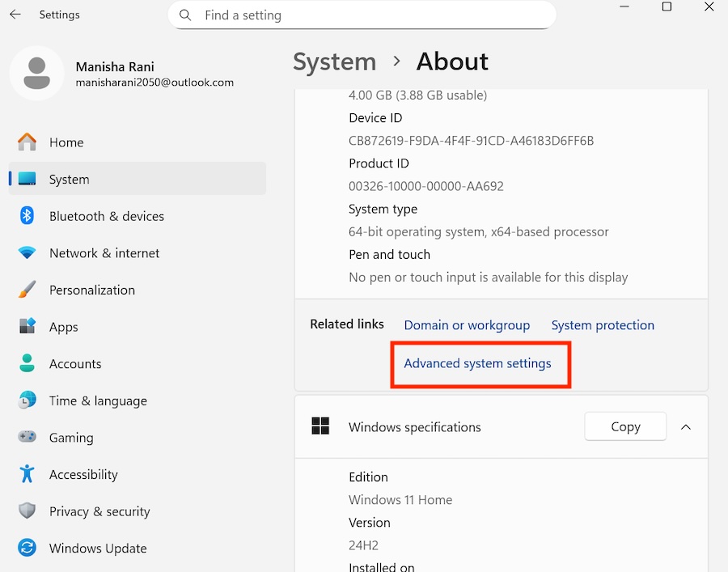Select the Gaming settings section
The image size is (728, 572).
(x=71, y=437)
